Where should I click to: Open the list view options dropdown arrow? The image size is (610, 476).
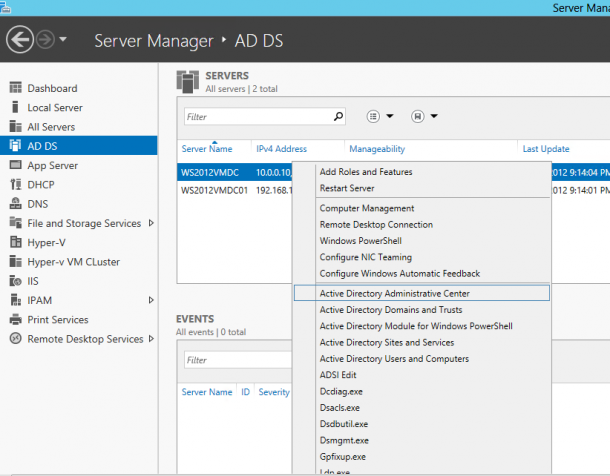[389, 116]
